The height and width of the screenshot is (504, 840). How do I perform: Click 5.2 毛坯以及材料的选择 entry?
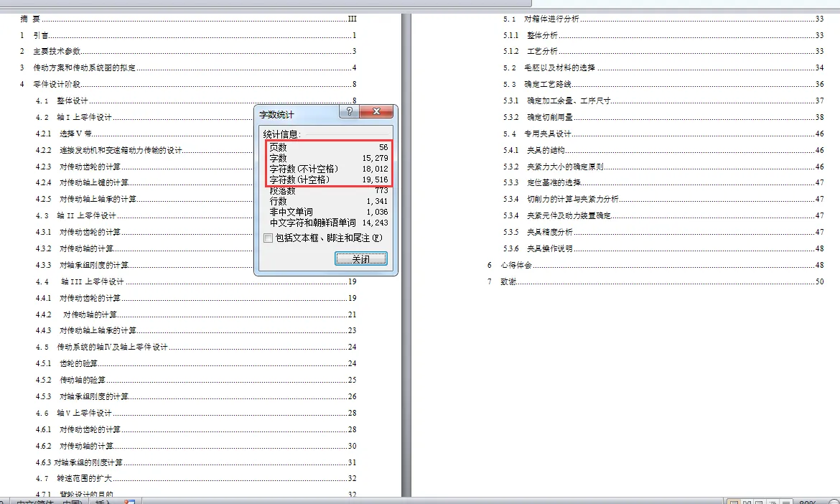(663, 68)
